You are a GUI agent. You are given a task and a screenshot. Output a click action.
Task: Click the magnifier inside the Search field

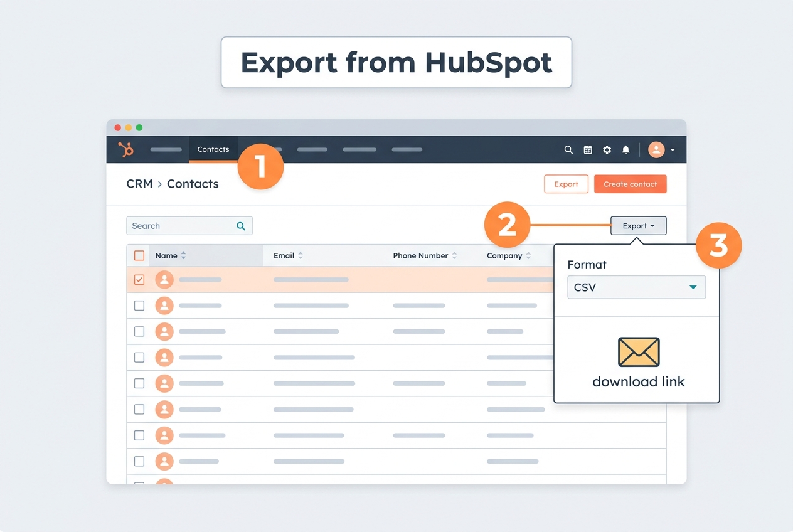pyautogui.click(x=241, y=226)
